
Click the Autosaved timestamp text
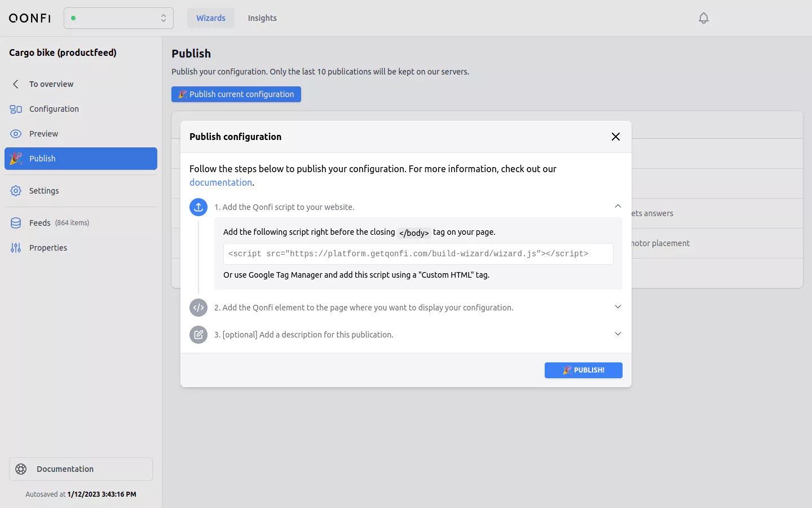click(81, 494)
